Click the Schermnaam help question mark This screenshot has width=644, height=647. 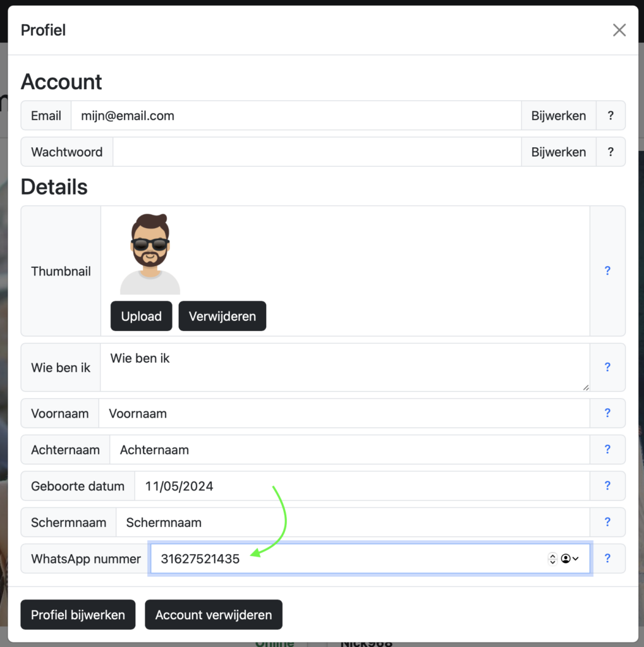click(x=607, y=522)
